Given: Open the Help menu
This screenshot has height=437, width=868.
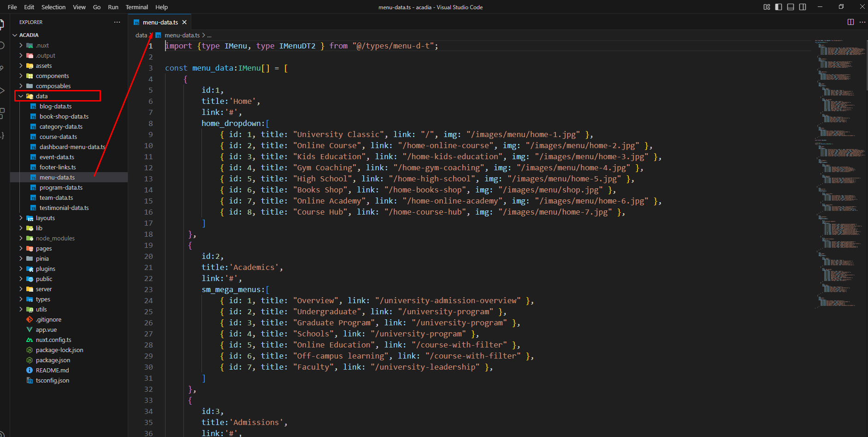Looking at the screenshot, I should 161,7.
